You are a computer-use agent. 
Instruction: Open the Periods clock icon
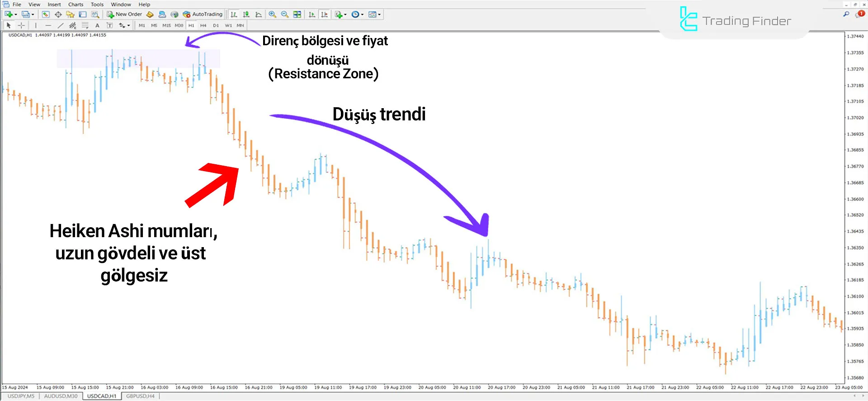[x=355, y=14]
